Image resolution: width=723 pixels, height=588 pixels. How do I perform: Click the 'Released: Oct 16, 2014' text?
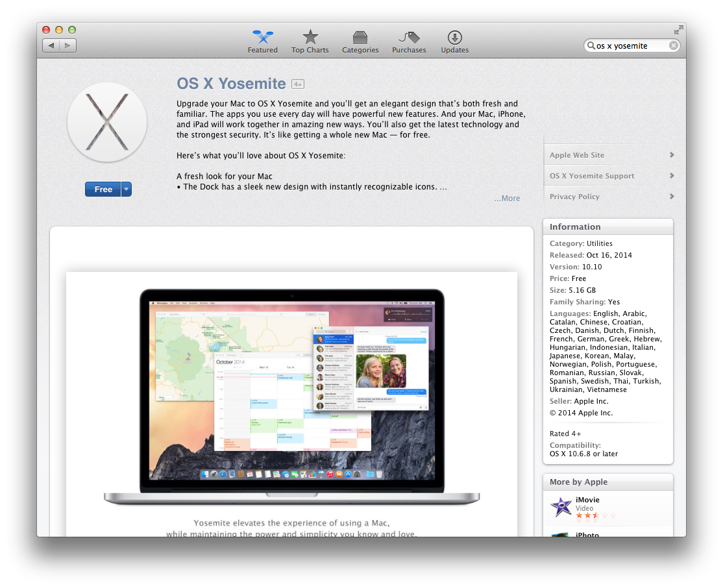coord(591,255)
